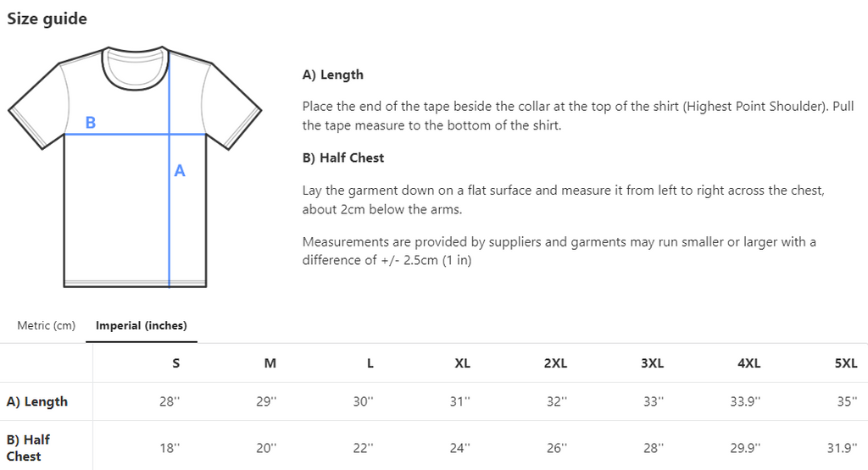Screen dimensions: 868x470
Task: Select the Imperial (inches) tab
Action: click(142, 326)
